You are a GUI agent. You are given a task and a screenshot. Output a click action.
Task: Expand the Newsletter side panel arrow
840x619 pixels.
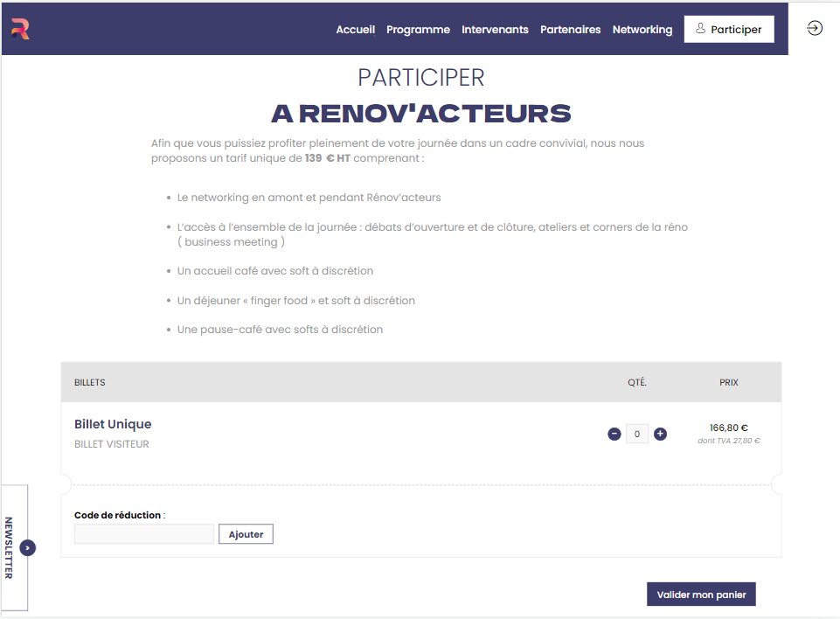(x=27, y=547)
